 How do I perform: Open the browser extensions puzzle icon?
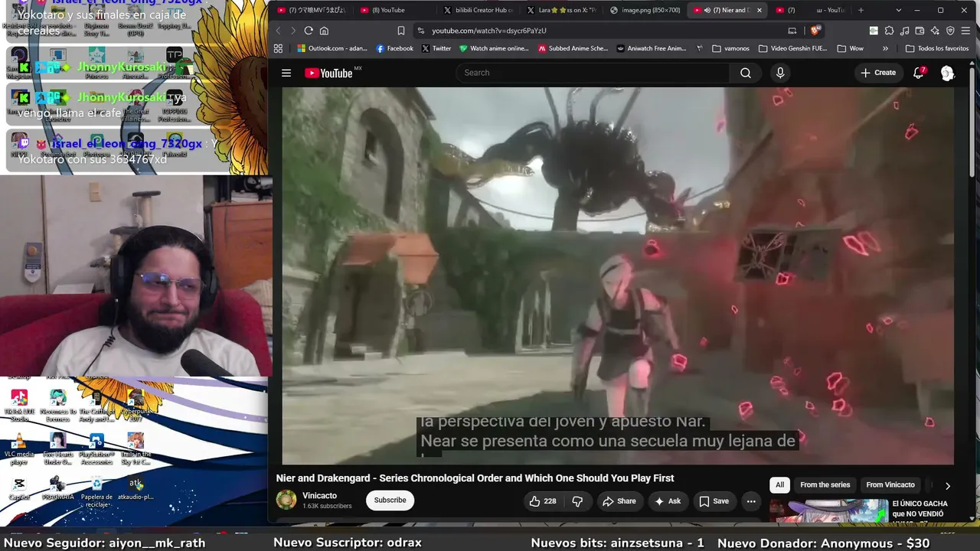[x=889, y=31]
